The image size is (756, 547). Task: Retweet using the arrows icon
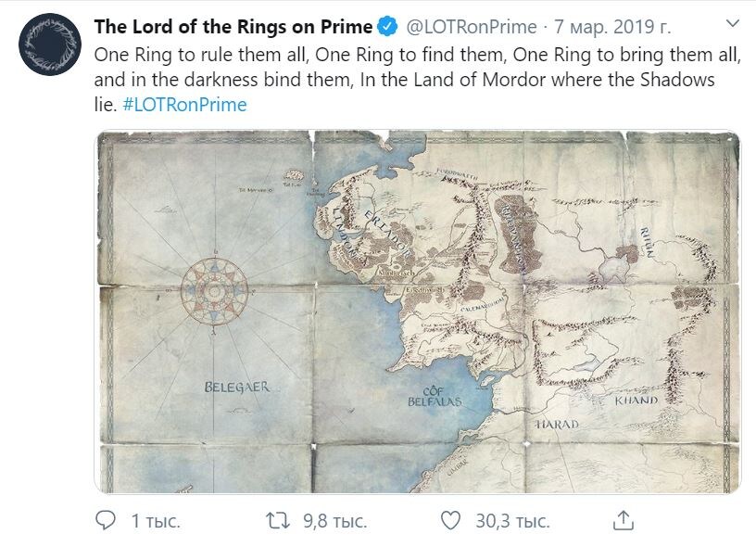tap(278, 521)
